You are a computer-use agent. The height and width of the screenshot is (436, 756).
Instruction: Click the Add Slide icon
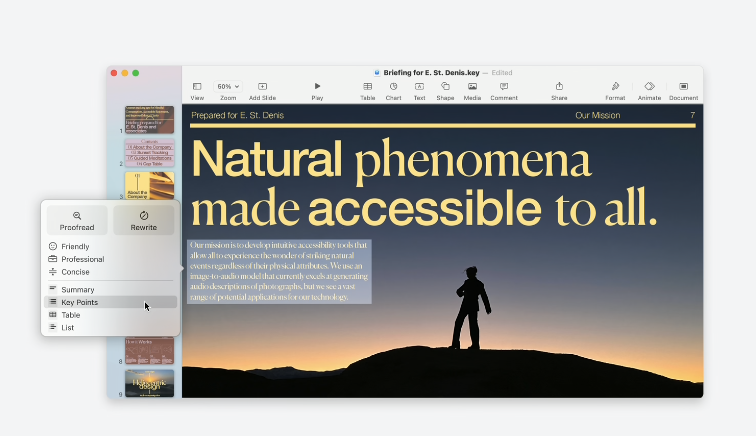click(x=262, y=87)
